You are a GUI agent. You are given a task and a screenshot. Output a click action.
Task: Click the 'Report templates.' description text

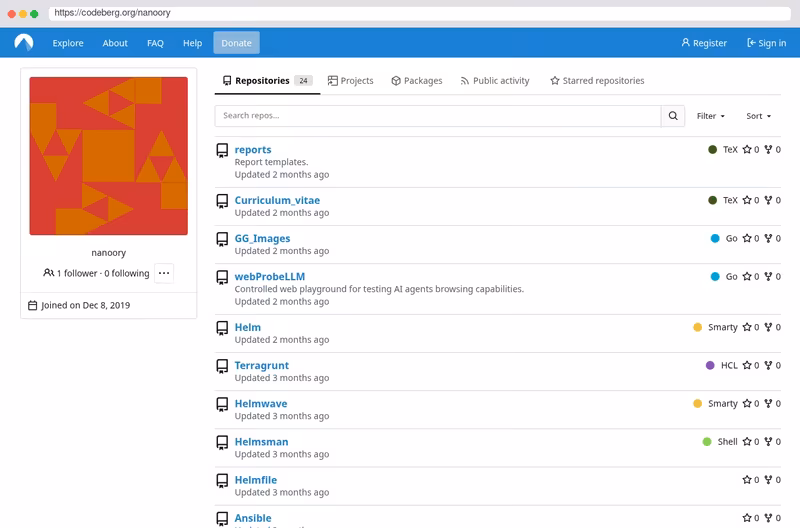coord(271,162)
